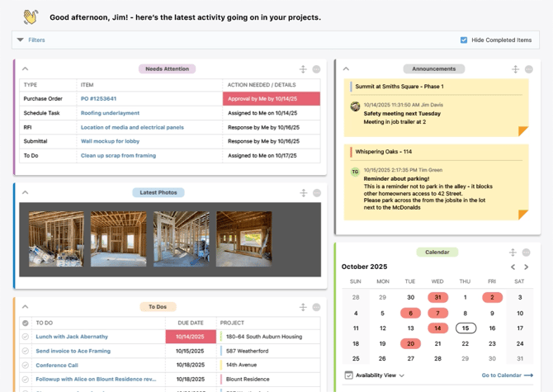The height and width of the screenshot is (392, 553).
Task: Go to next month in calendar
Action: 527,267
